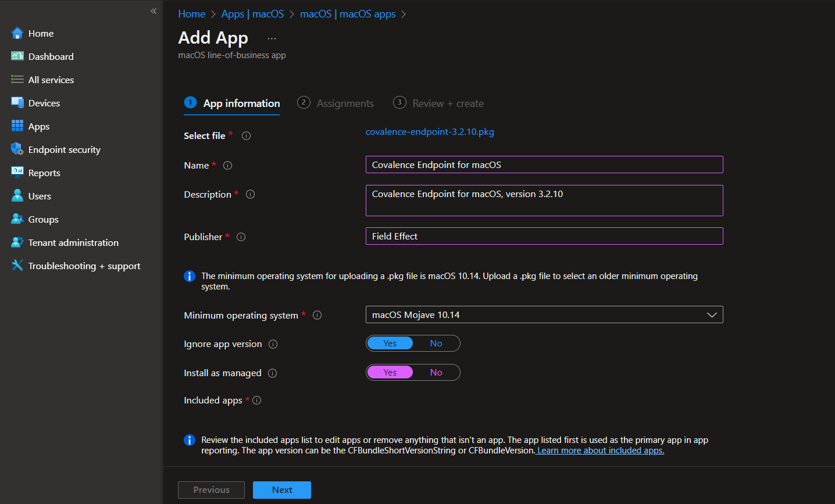Screen dimensions: 835x504
Task: Click the Home icon in the sidebar
Action: [x=17, y=33]
